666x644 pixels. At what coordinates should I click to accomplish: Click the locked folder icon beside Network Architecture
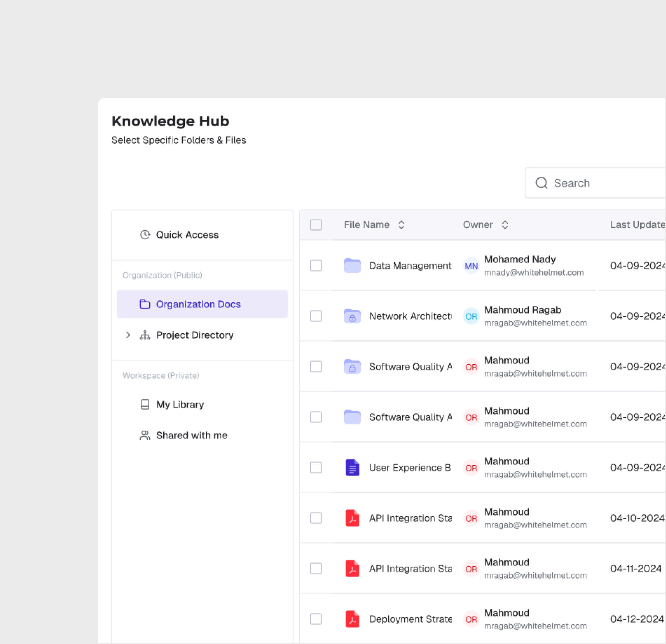click(352, 316)
